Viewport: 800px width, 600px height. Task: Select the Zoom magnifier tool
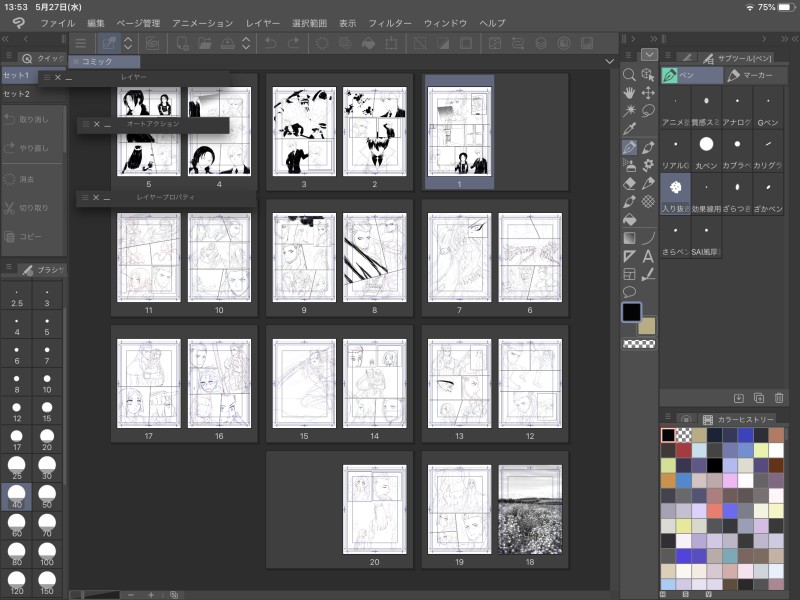[629, 75]
